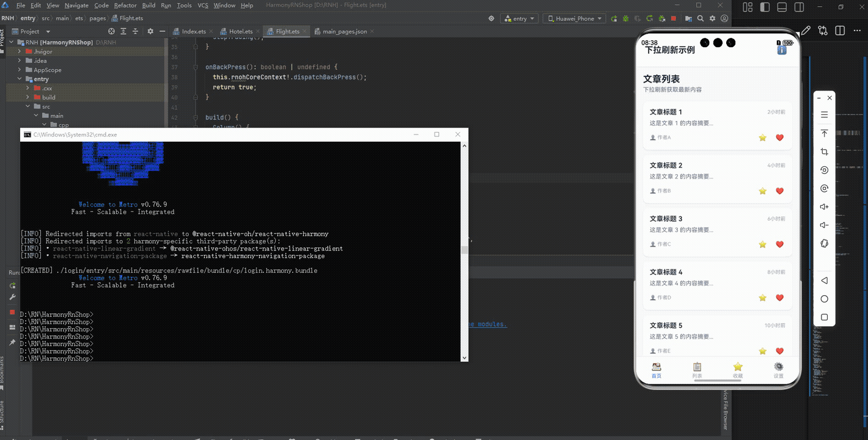Click the Debug bug icon in IDE toolbar

[x=625, y=18]
